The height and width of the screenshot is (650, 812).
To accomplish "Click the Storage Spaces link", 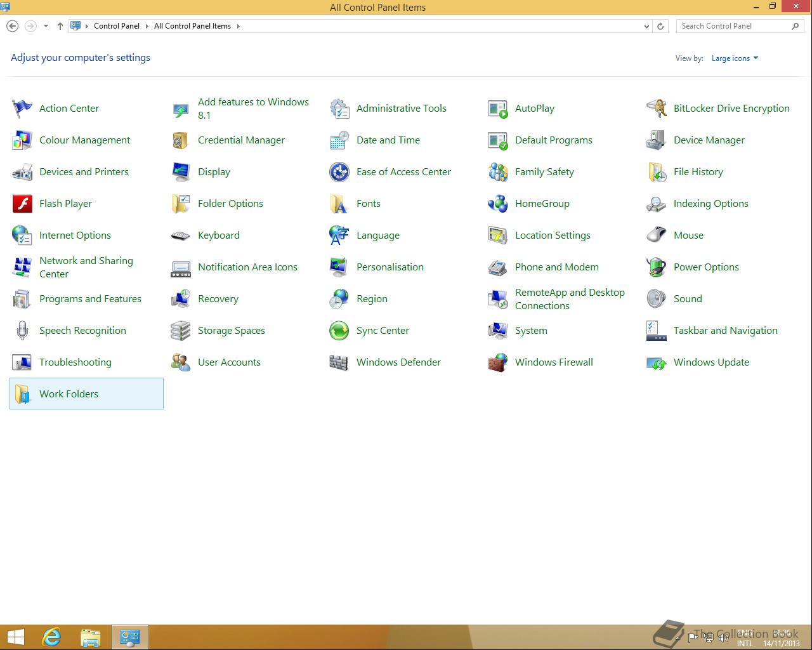I will tap(232, 331).
